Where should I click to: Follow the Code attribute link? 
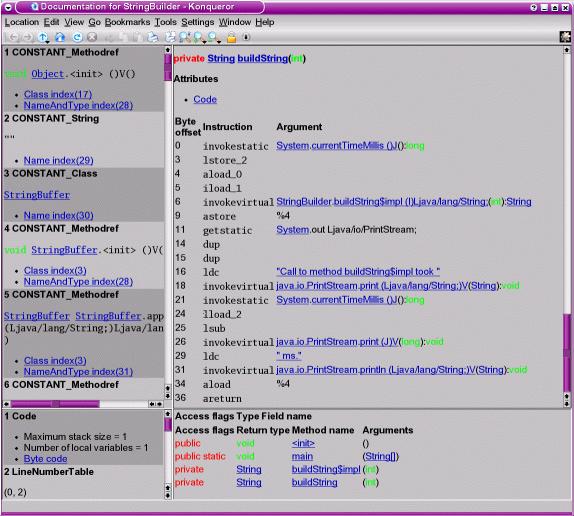point(205,99)
